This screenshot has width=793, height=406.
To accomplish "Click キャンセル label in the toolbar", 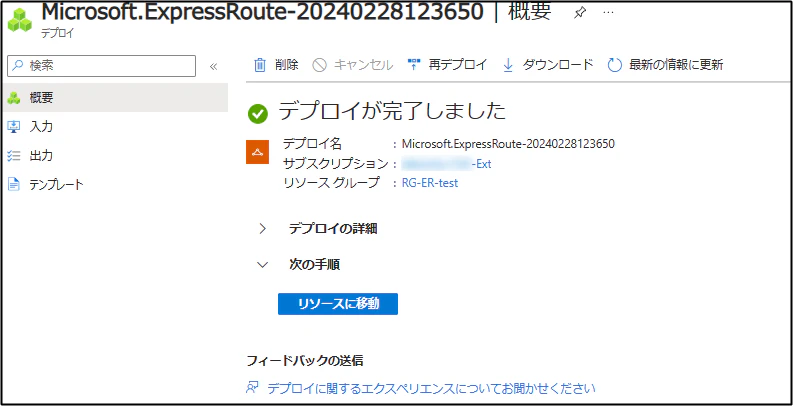I will [x=364, y=65].
